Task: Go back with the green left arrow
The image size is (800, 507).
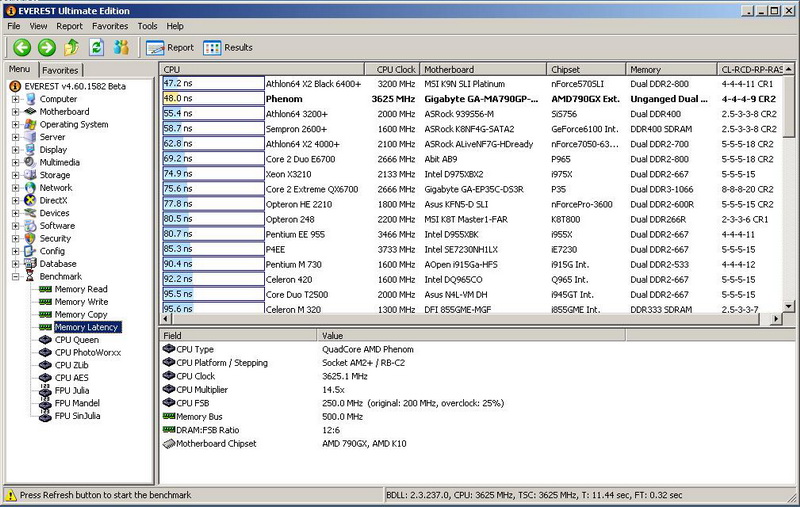Action: 22,47
